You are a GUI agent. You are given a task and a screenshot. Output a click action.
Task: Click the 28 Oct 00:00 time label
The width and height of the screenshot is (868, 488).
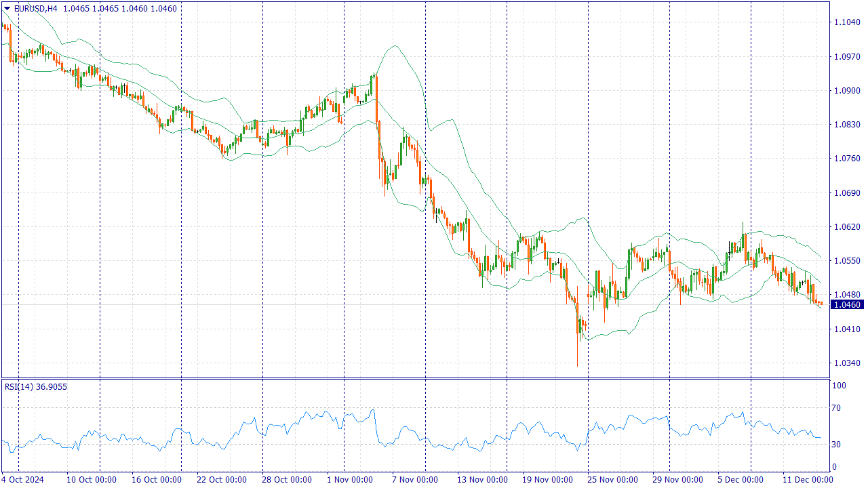pos(288,480)
